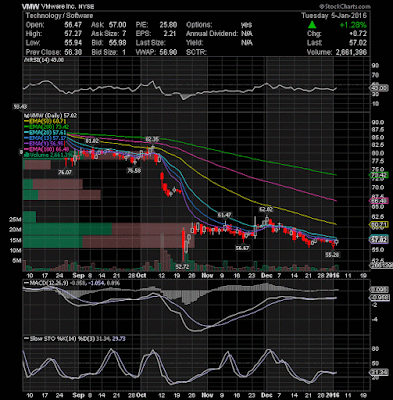Click the Last price 57.02 in header
This screenshot has height=400, width=393.
[358, 43]
